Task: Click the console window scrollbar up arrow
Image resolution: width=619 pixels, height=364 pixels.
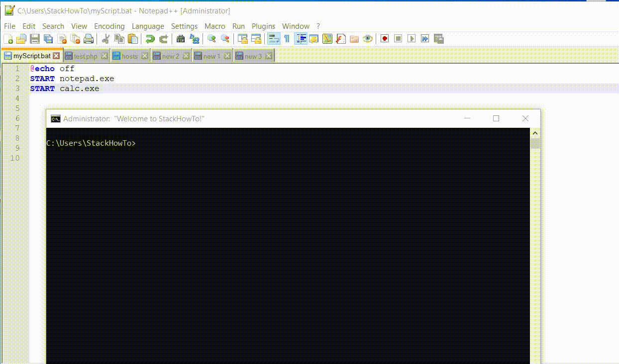Action: pyautogui.click(x=535, y=133)
